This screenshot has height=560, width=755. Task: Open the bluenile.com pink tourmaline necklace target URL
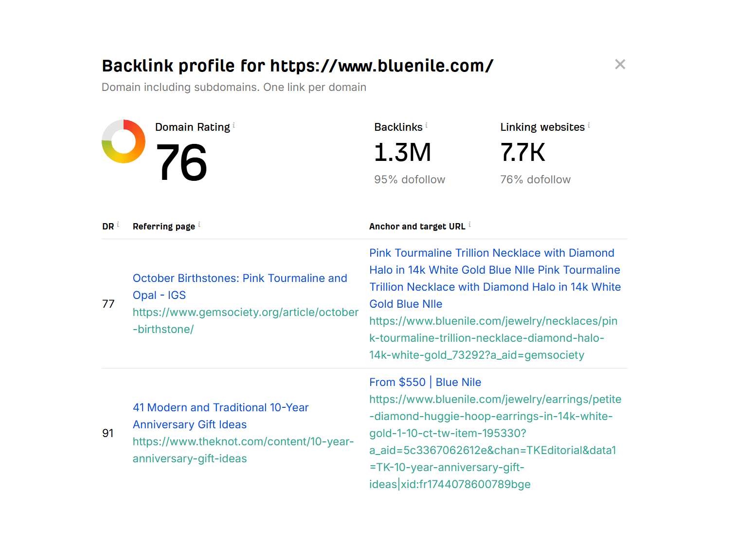click(493, 338)
